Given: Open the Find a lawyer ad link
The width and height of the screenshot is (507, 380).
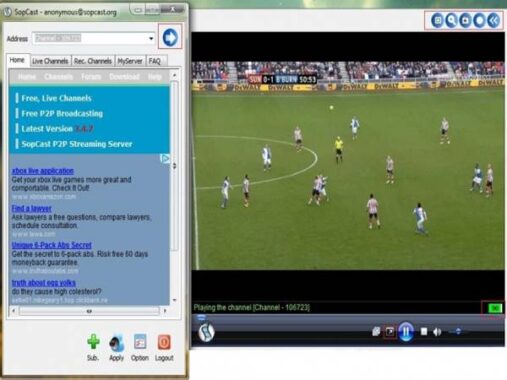Looking at the screenshot, I should 32,209.
